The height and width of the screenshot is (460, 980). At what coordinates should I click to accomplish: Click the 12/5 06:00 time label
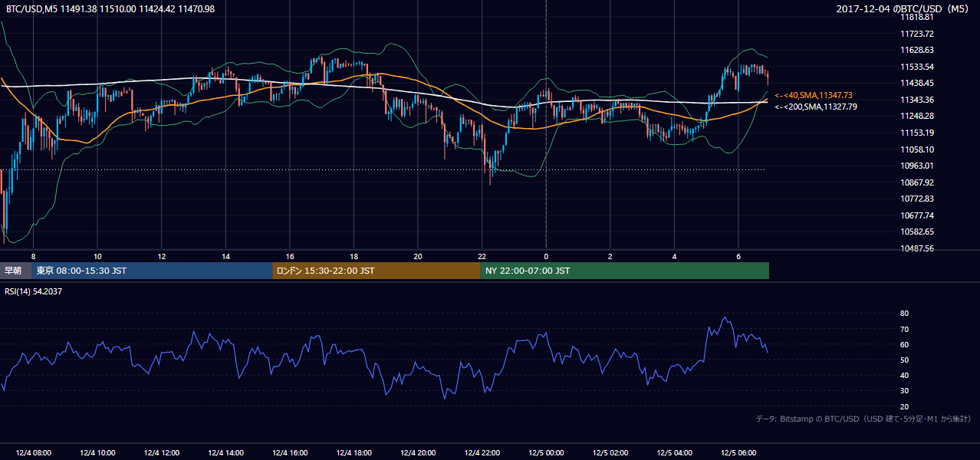click(738, 452)
